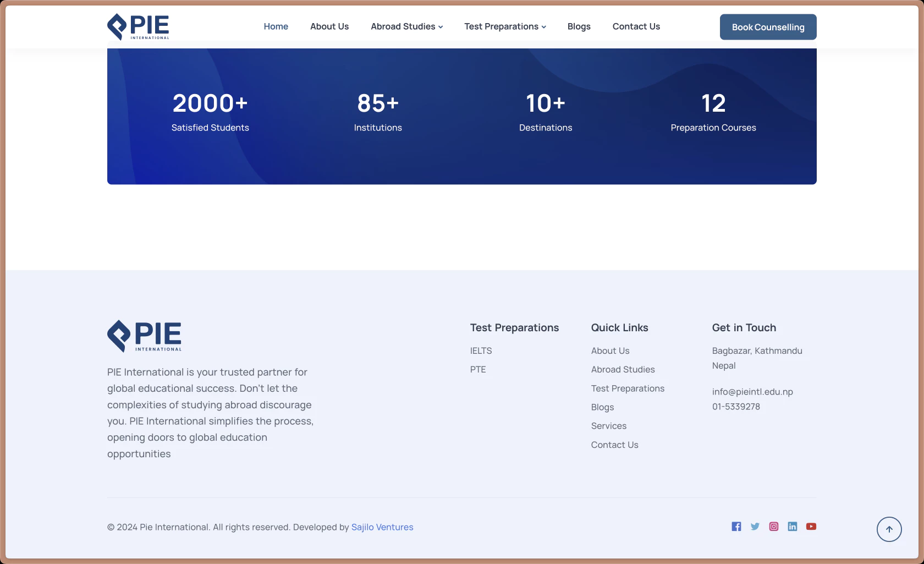Open the PTE footer link
The image size is (924, 564).
tap(477, 369)
